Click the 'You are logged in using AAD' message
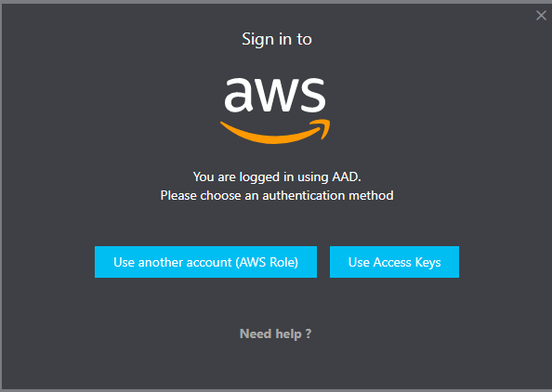Viewport: 552px width, 392px height. click(277, 176)
